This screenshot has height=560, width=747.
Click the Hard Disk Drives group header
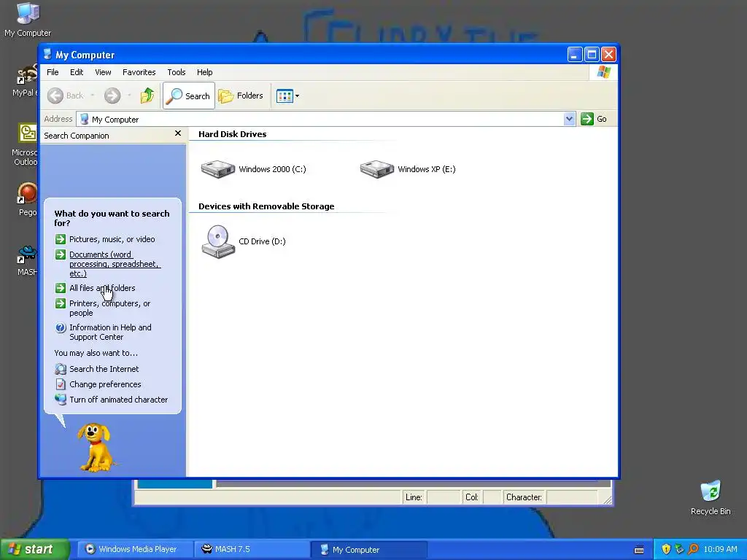point(233,134)
